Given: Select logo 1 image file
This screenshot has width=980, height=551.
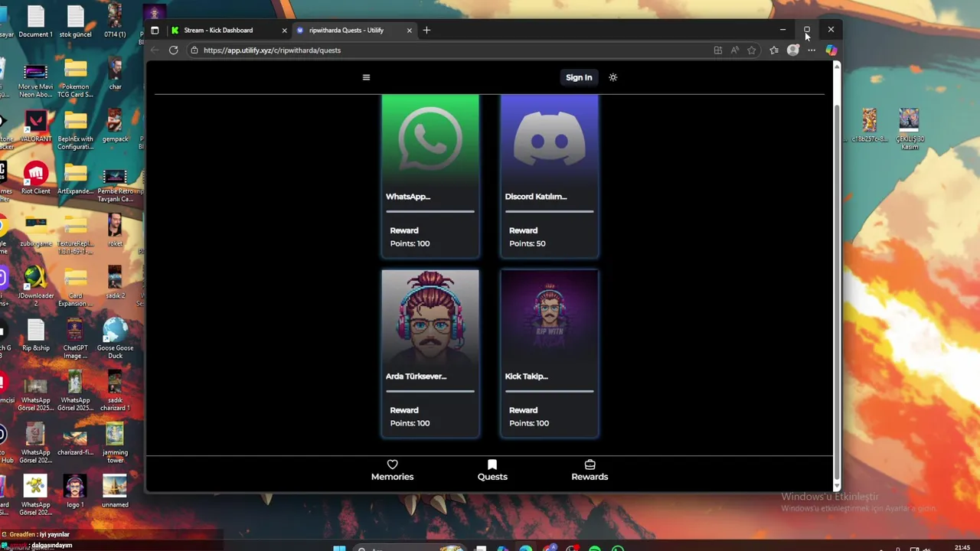Looking at the screenshot, I should 75,492.
